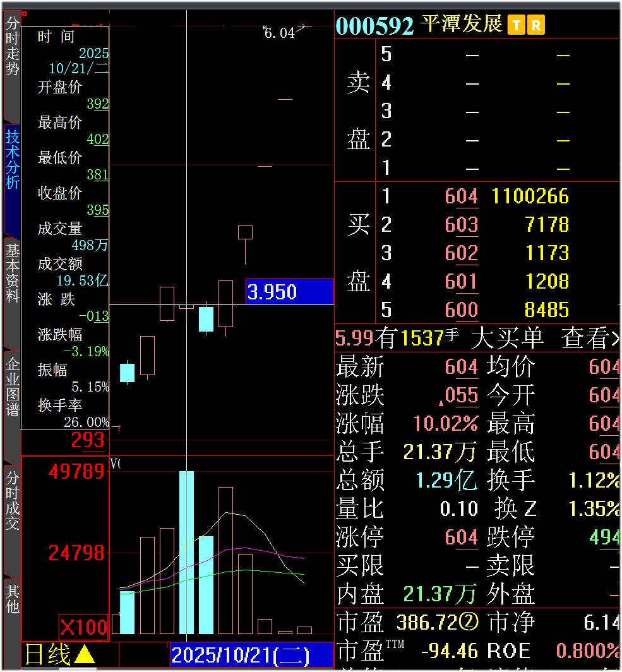Click the 293 price axis label
This screenshot has height=672, width=622.
tap(88, 440)
